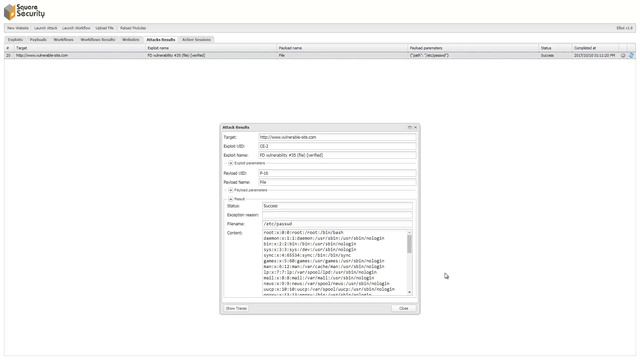Click the uucp:x:10:10 line in Content
The height and width of the screenshot is (360, 640).
329,289
